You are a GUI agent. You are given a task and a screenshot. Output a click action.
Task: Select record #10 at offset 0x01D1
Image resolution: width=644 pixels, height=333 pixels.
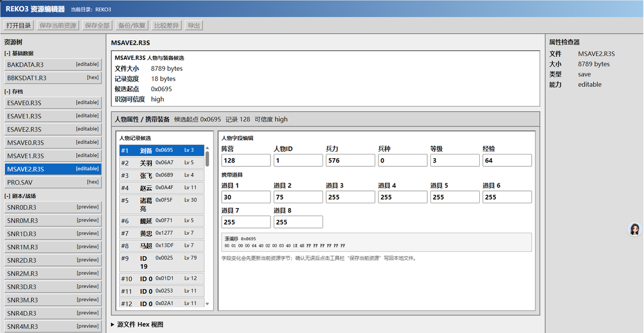[162, 279]
